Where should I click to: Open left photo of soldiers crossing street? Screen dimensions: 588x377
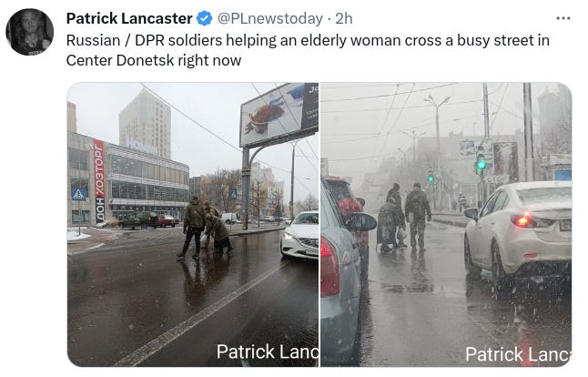(x=193, y=224)
